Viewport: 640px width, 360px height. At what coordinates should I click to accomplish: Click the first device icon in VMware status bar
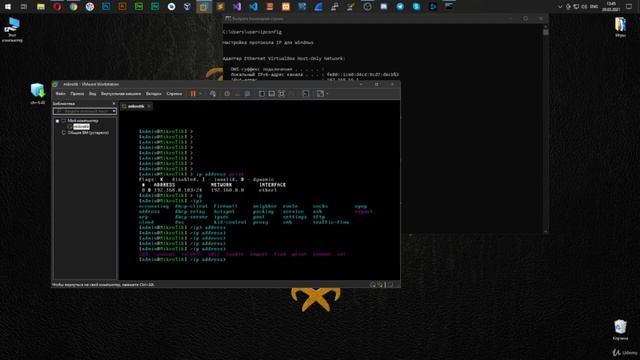373,284
